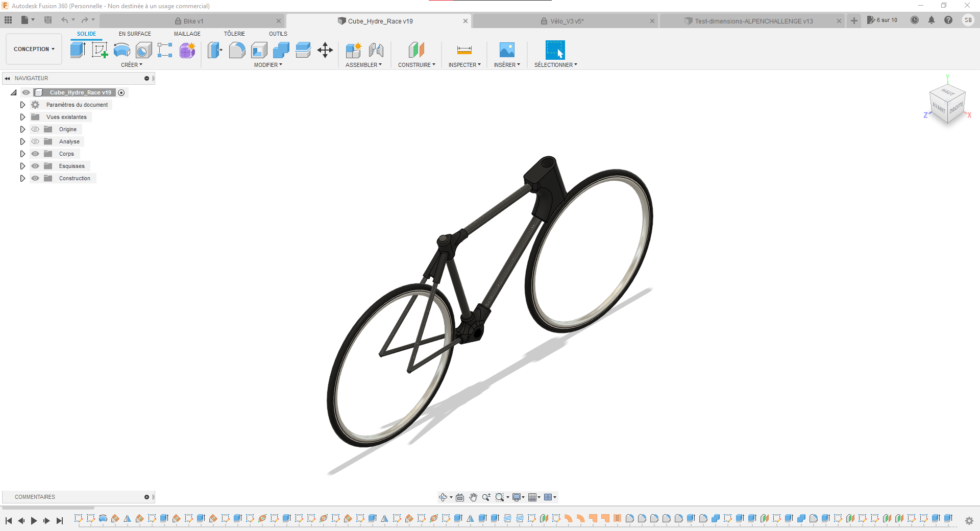Select the Create Sketch tool
The height and width of the screenshot is (531, 980).
pyautogui.click(x=100, y=50)
